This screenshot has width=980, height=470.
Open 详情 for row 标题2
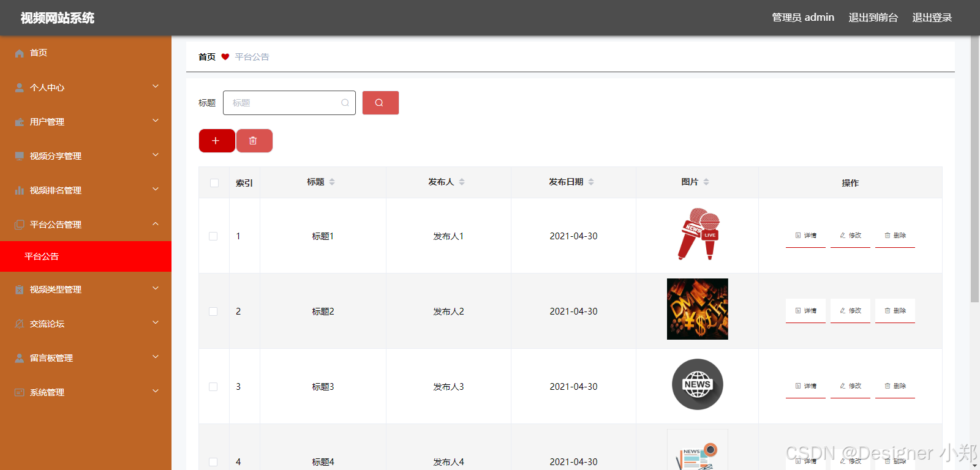click(x=805, y=311)
